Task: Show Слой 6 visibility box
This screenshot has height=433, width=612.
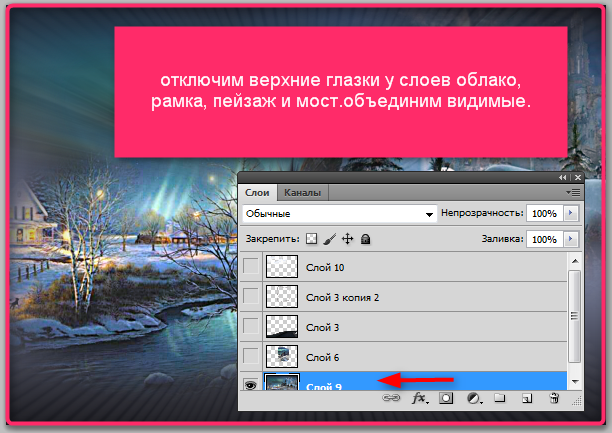Action: click(251, 356)
